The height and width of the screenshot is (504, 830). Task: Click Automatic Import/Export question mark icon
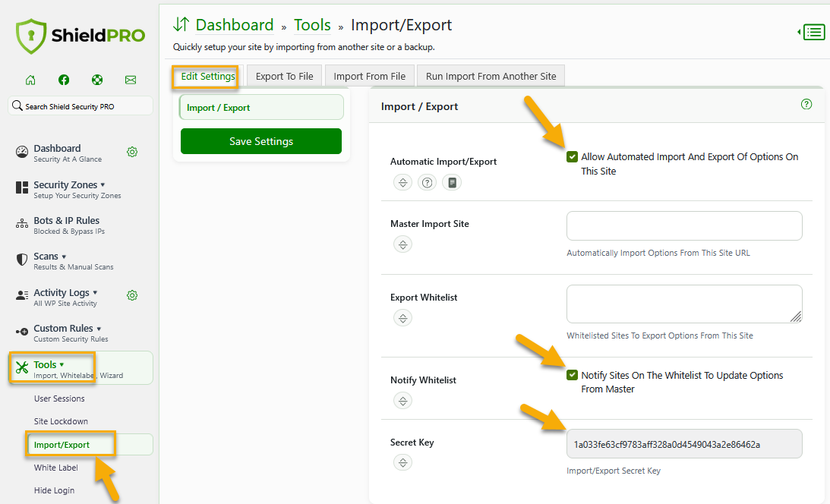click(x=428, y=182)
